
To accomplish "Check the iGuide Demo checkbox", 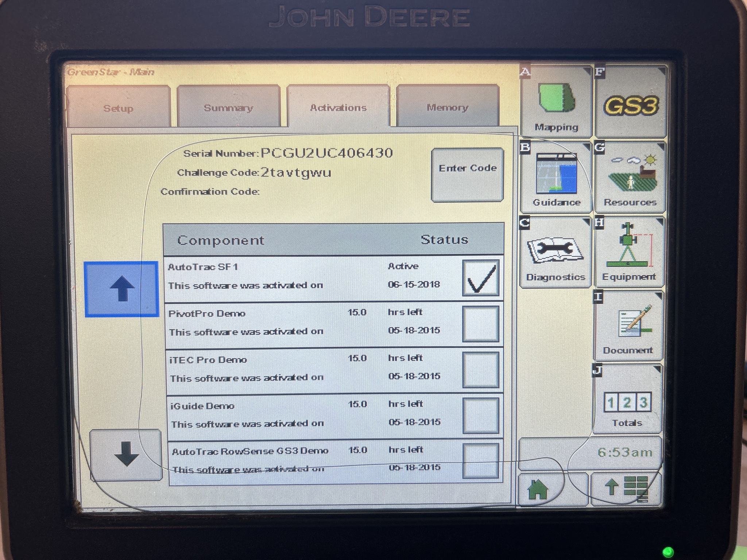I will (x=480, y=416).
